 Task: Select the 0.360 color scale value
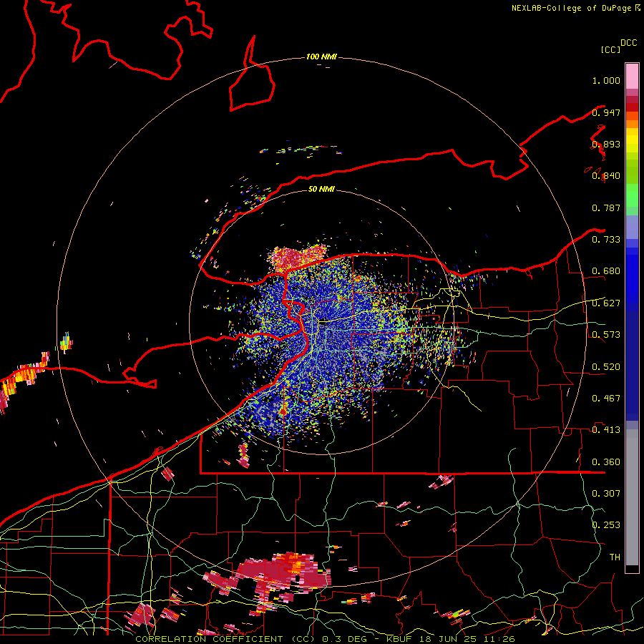[606, 462]
